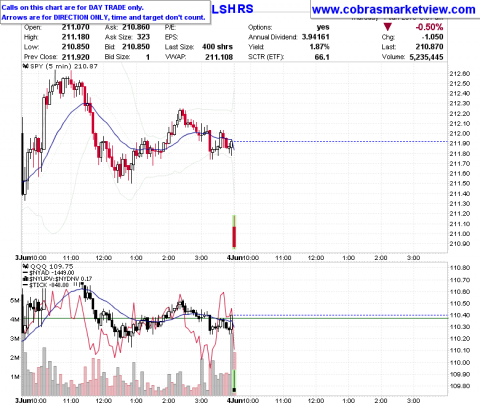
Task: Click the green horizontal line in QQQ panel
Action: tap(234, 318)
